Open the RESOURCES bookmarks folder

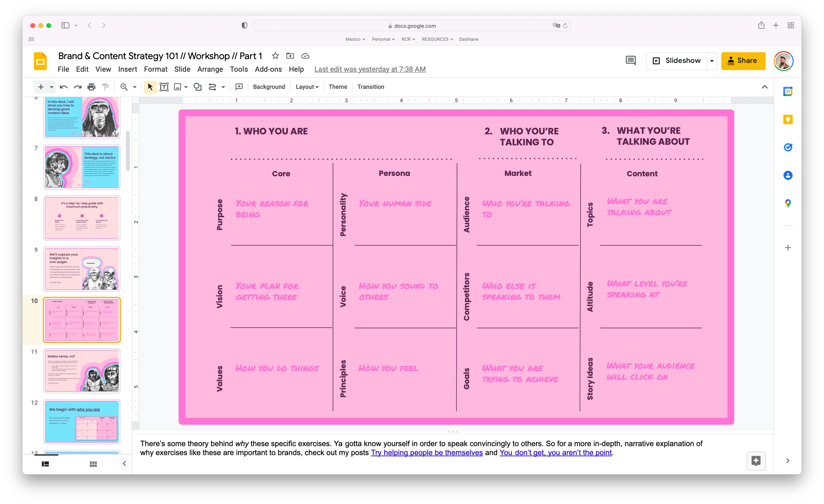[x=437, y=39]
